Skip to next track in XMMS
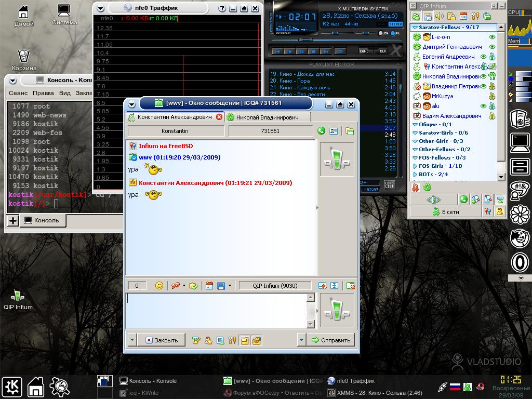 click(x=325, y=51)
